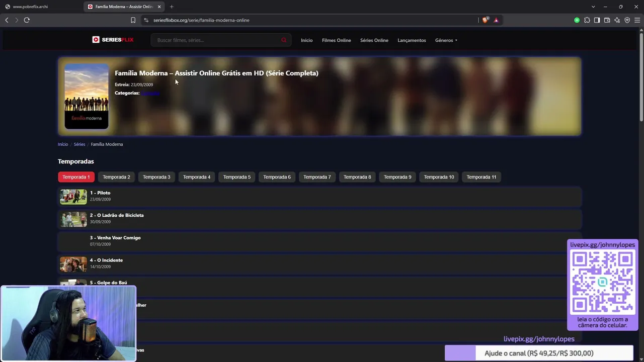Go back with the browser back arrow
Screen dimensions: 644x362
coord(7,20)
